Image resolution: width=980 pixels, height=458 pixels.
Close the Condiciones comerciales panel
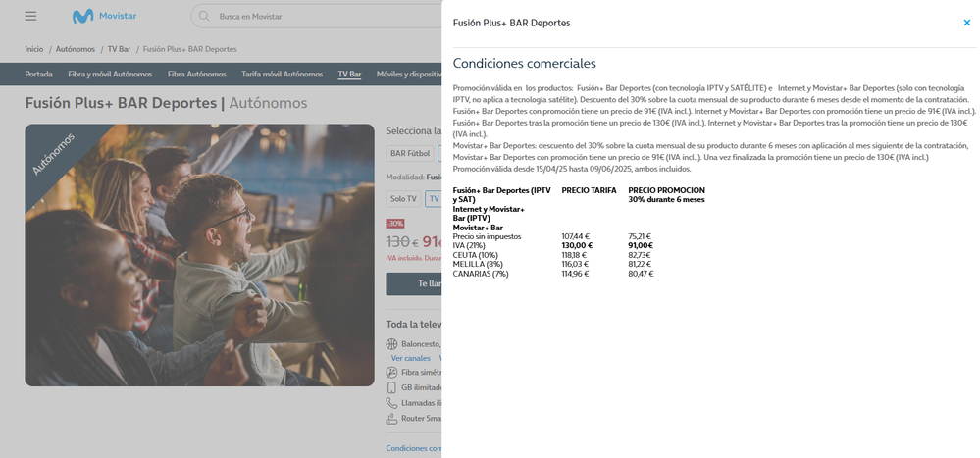click(966, 23)
